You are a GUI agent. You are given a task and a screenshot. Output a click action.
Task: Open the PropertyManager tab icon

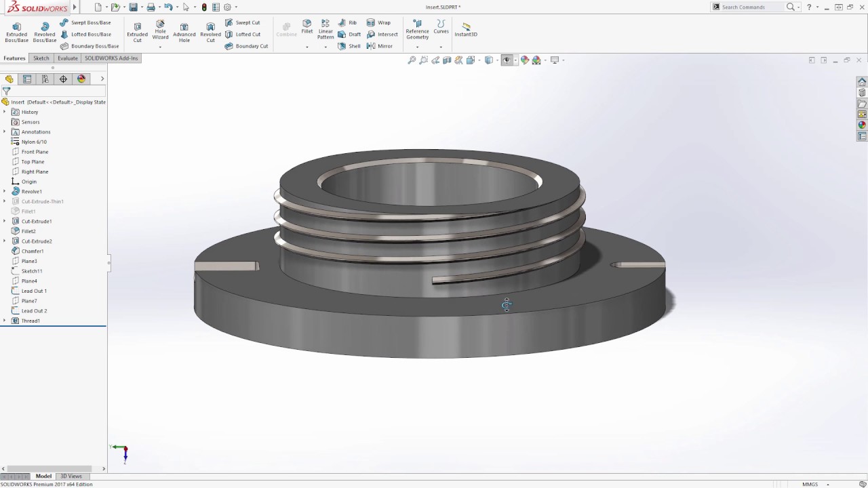tap(27, 79)
